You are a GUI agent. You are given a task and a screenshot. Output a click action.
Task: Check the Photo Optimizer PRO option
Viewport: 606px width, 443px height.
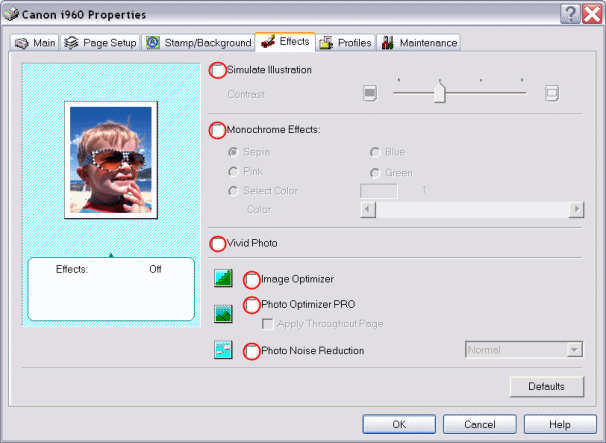pos(252,305)
